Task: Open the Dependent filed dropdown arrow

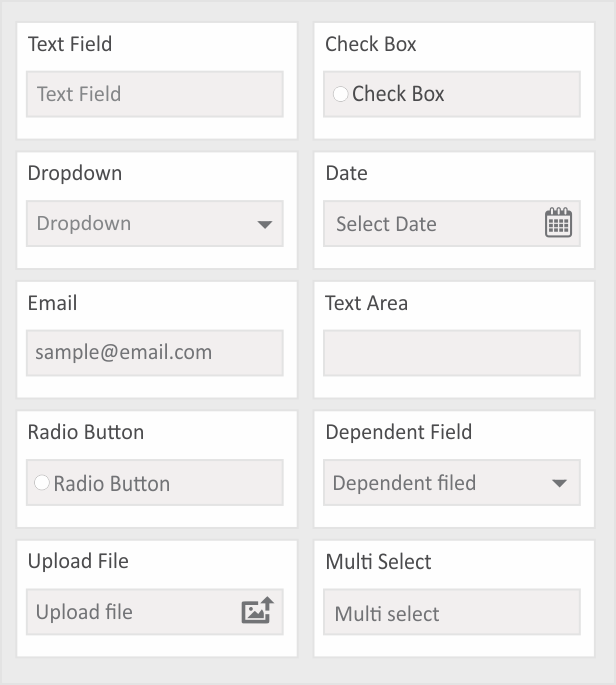Action: pos(559,484)
